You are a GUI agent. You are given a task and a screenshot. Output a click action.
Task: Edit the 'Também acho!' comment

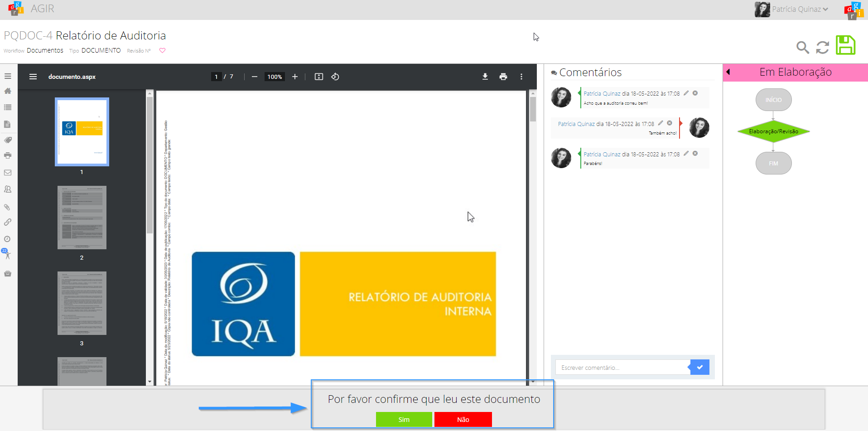[x=661, y=123]
